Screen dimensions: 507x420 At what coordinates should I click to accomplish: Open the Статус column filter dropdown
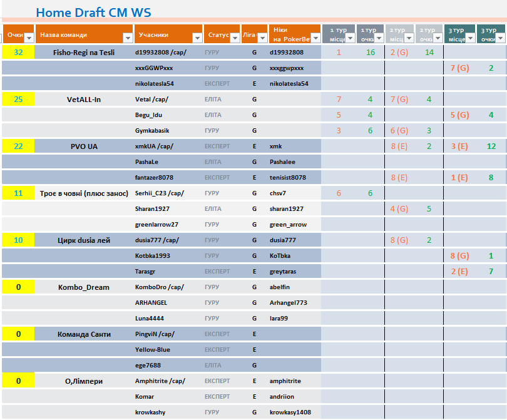point(235,38)
